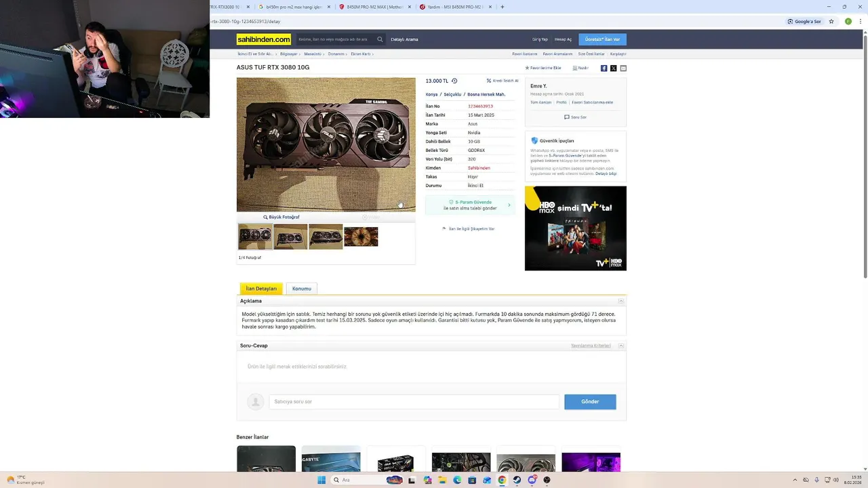Select first thumbnail photo
This screenshot has height=488, width=868.
[255, 237]
